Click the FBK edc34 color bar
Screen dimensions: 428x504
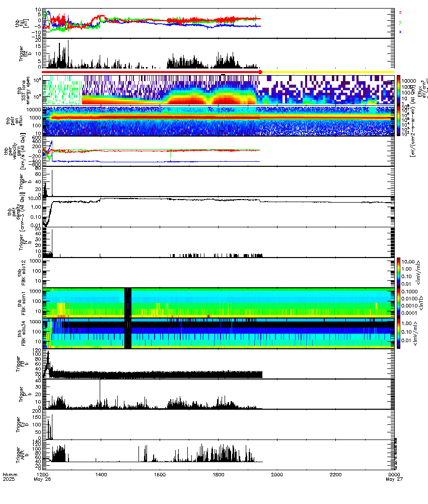(x=398, y=333)
